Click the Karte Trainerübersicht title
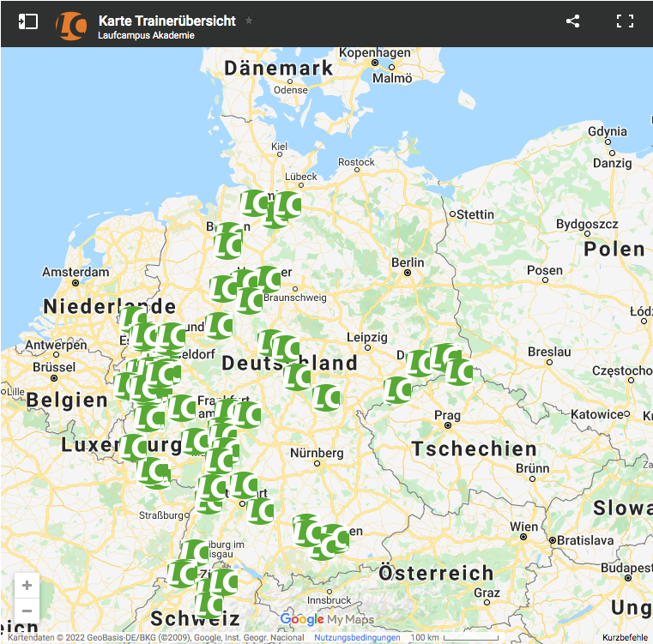This screenshot has height=644, width=653. (x=167, y=21)
